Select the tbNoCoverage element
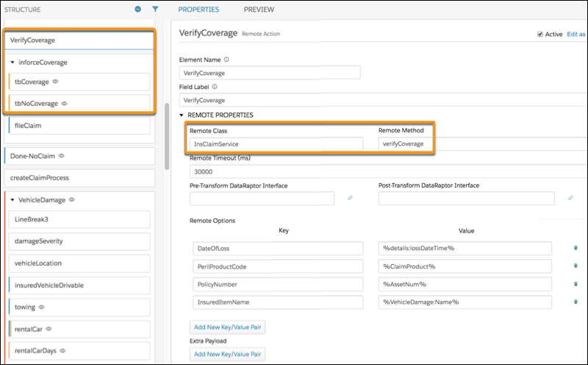 pos(79,103)
